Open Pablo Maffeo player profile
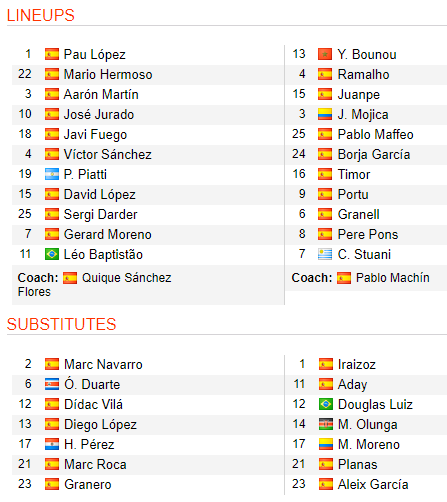Viewport: 447px width, 502px height. [375, 134]
